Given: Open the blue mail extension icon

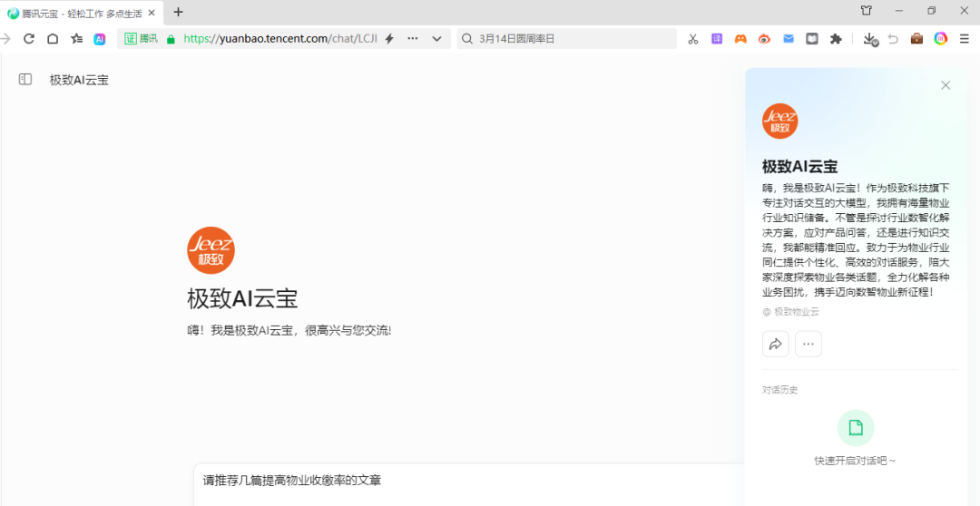Looking at the screenshot, I should point(789,39).
